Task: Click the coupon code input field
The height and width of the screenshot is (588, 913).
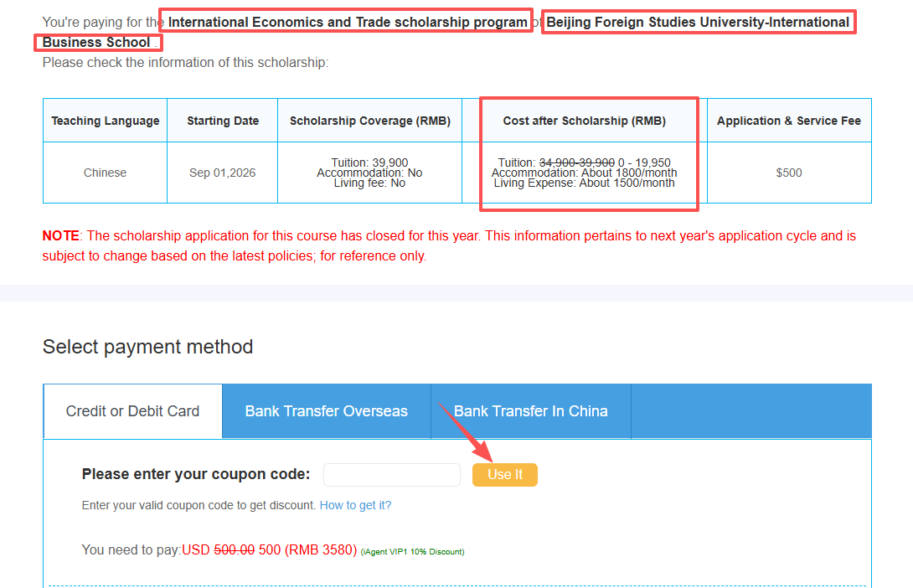Action: click(x=391, y=475)
